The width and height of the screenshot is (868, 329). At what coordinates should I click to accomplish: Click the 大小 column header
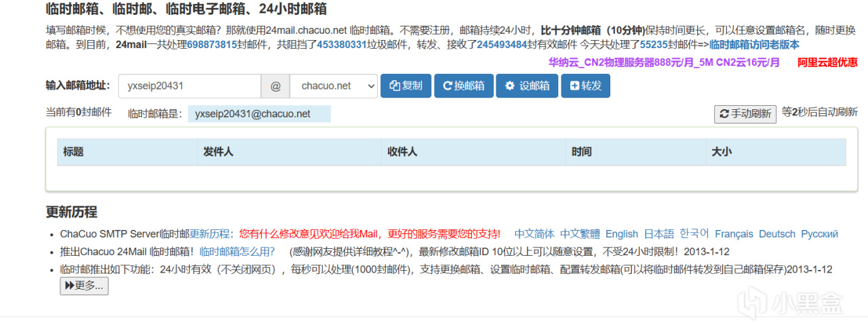click(x=776, y=152)
